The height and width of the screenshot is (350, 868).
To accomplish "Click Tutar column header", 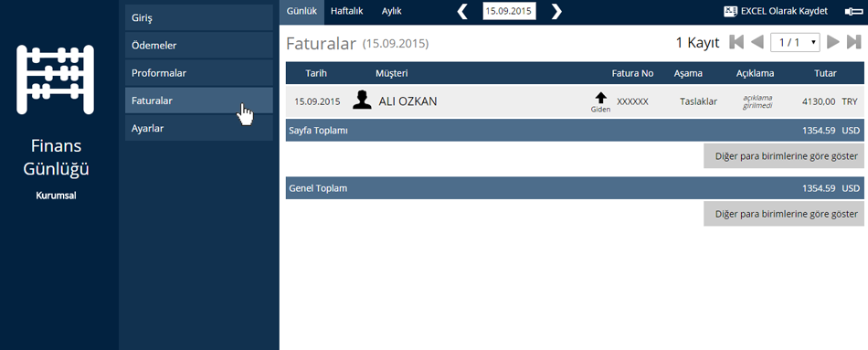I will point(825,73).
